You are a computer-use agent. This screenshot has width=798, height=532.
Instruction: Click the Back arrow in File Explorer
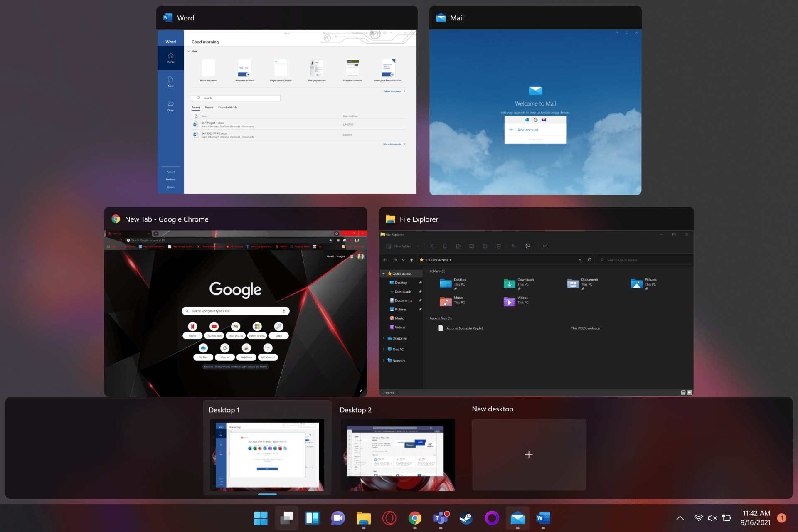(385, 260)
